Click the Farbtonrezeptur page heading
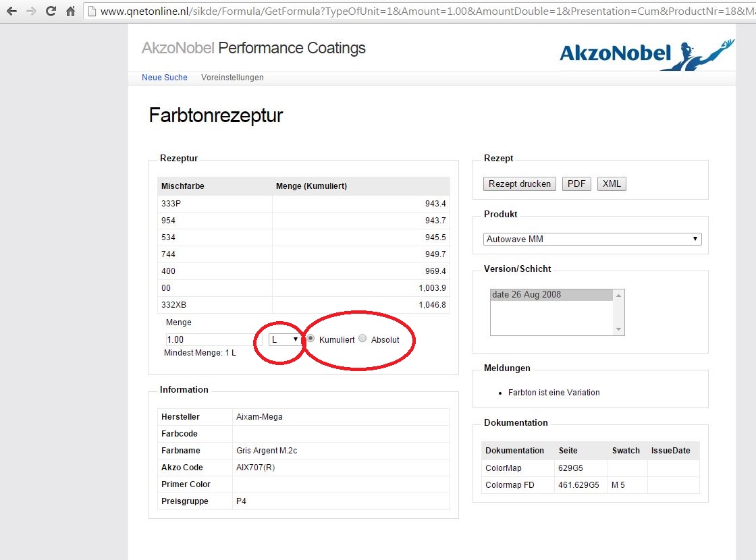756x560 pixels. tap(215, 115)
